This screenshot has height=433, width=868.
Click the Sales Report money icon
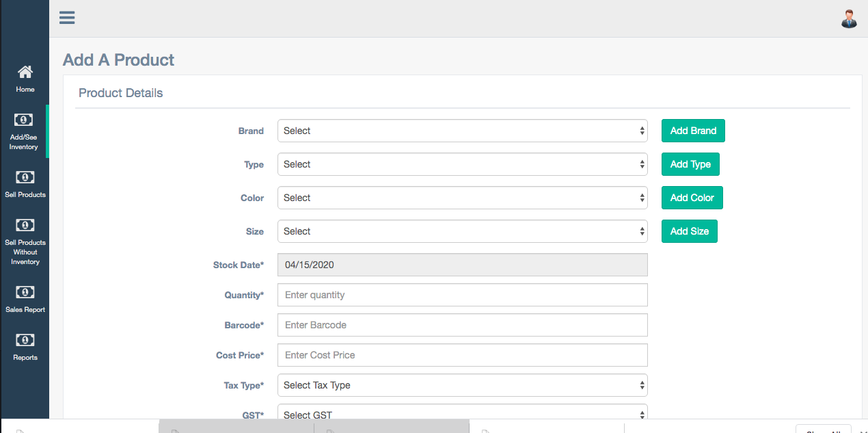tap(25, 292)
